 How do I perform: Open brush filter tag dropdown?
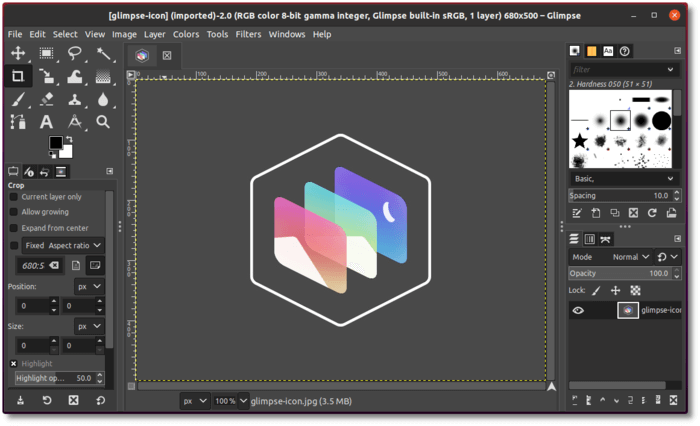[671, 70]
